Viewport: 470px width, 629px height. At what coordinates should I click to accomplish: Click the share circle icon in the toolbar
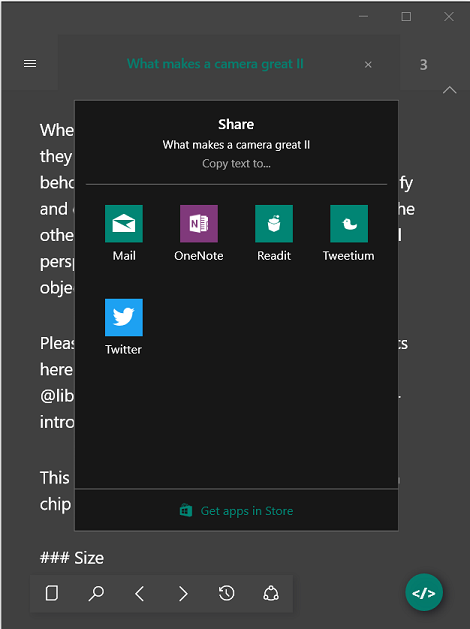click(271, 593)
